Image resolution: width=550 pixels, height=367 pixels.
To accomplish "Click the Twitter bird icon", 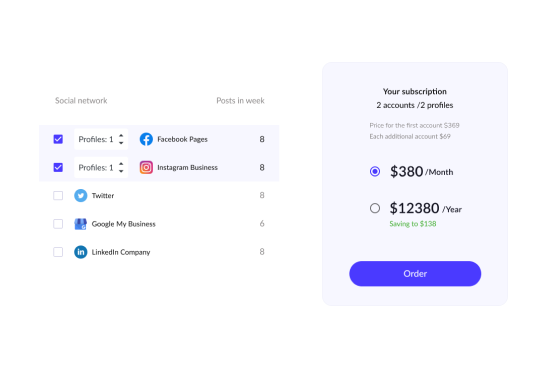I will point(81,195).
